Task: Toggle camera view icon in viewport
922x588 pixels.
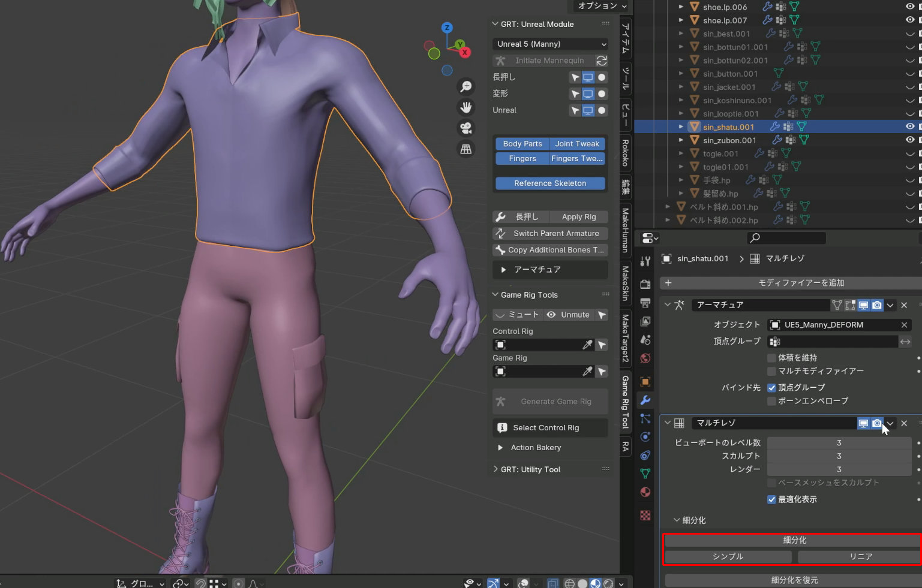Action: click(465, 128)
